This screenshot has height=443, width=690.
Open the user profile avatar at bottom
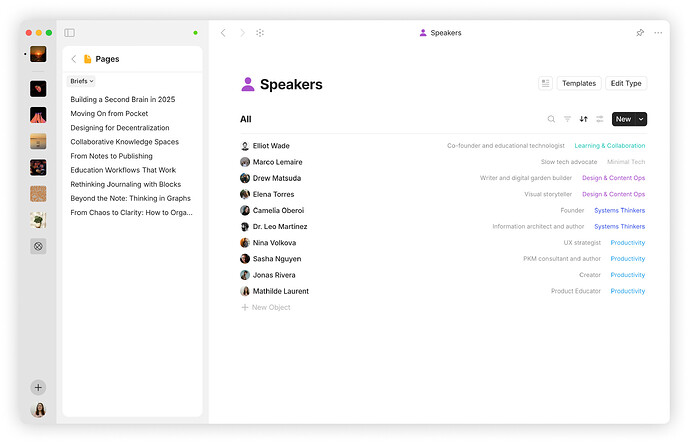pyautogui.click(x=38, y=410)
